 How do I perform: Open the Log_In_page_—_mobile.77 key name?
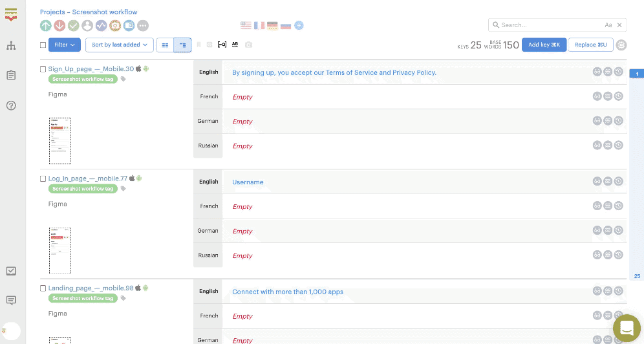87,178
